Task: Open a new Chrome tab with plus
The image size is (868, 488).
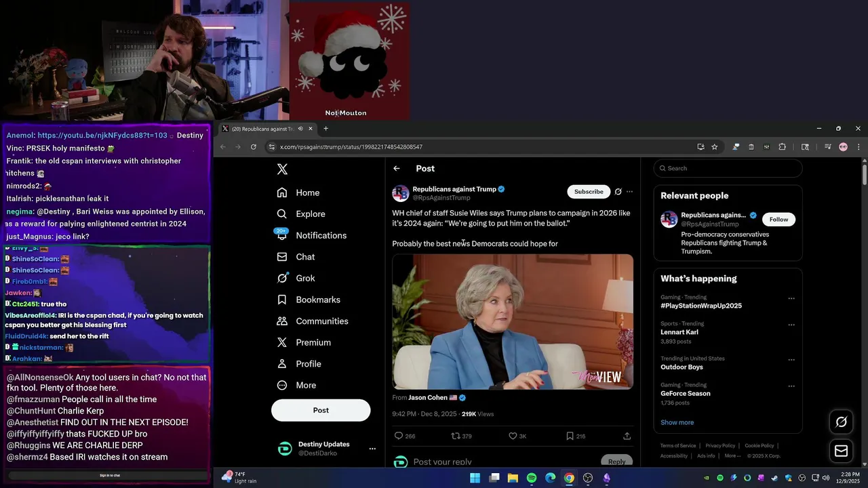Action: click(325, 129)
